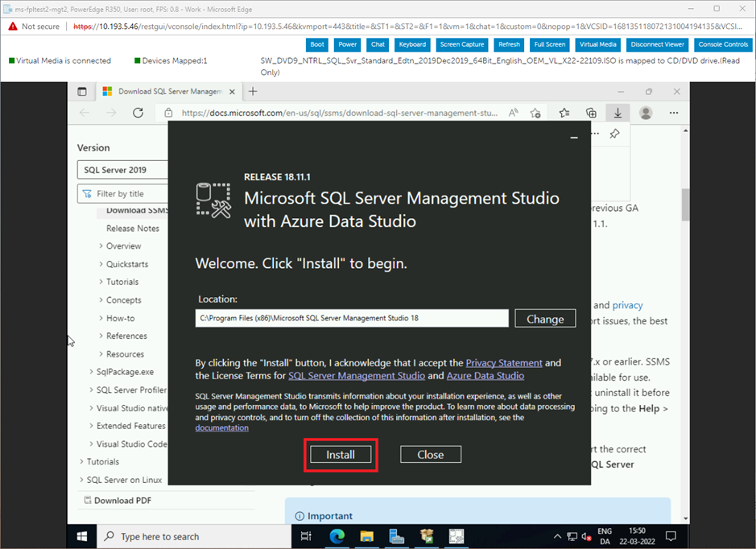Click the inner browser reload icon
Screen dimensions: 756x549
(138, 113)
